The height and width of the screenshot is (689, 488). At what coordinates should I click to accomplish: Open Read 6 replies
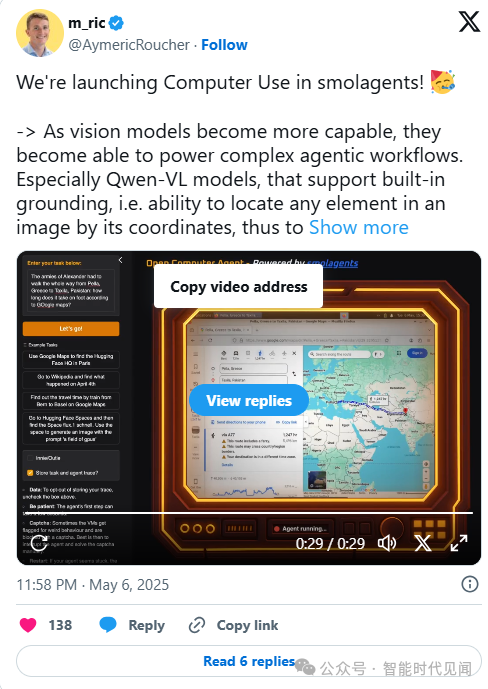(x=249, y=661)
